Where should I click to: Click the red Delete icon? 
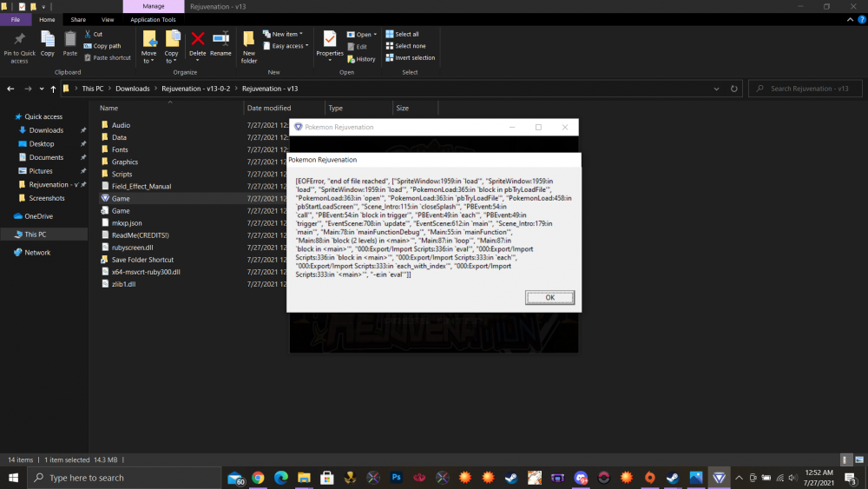(x=198, y=42)
